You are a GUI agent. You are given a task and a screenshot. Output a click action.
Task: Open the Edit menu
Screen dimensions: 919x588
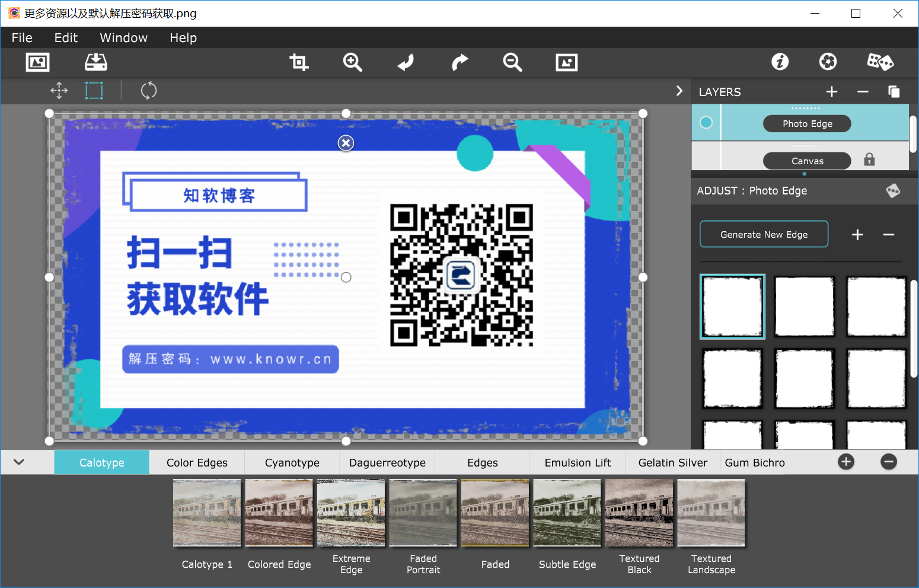(66, 37)
